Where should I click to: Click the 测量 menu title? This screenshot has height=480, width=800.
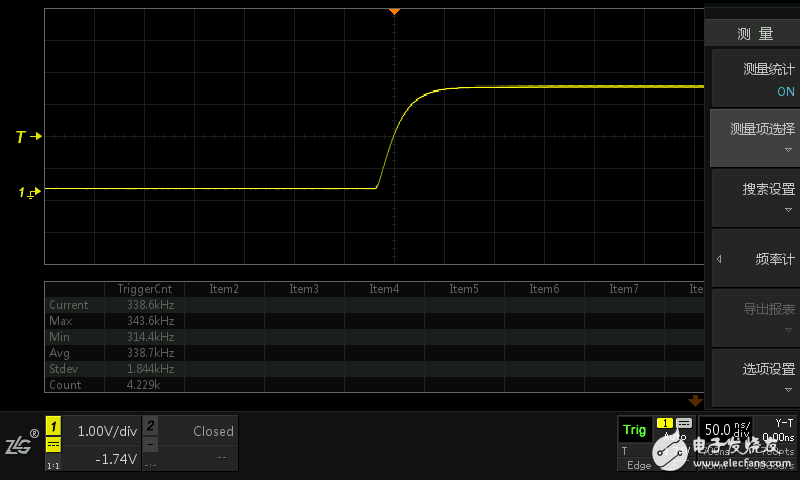755,33
